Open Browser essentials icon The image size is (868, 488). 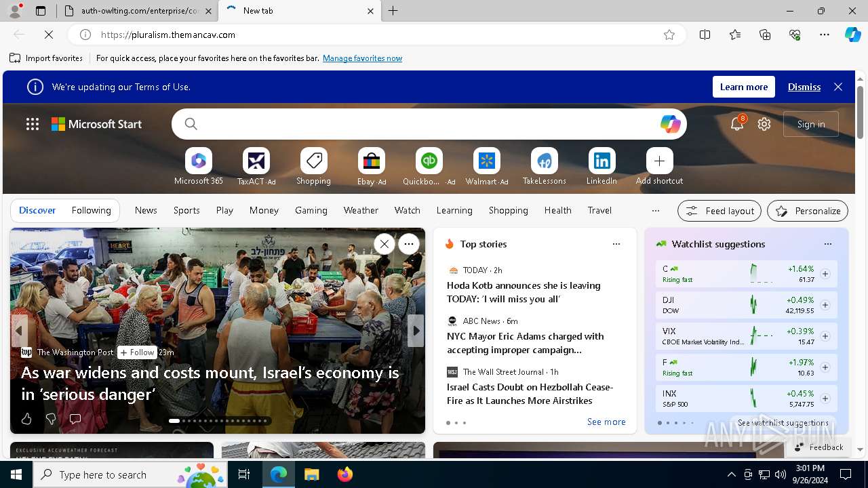coord(795,35)
